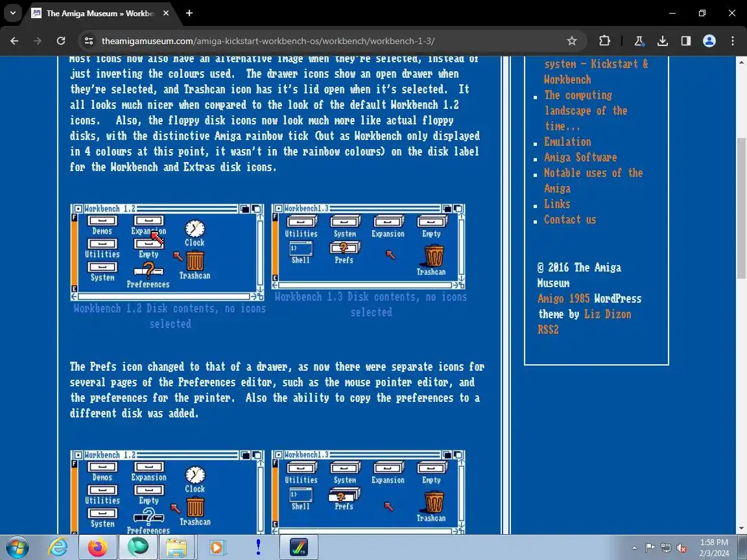Launch Internet Explorer from taskbar
The image size is (747, 560).
[58, 547]
